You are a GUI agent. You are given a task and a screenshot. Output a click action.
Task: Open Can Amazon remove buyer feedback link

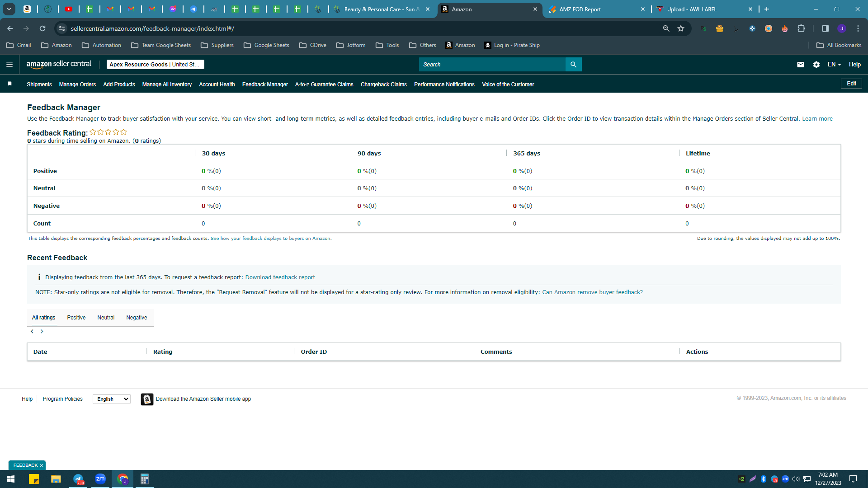coord(592,292)
